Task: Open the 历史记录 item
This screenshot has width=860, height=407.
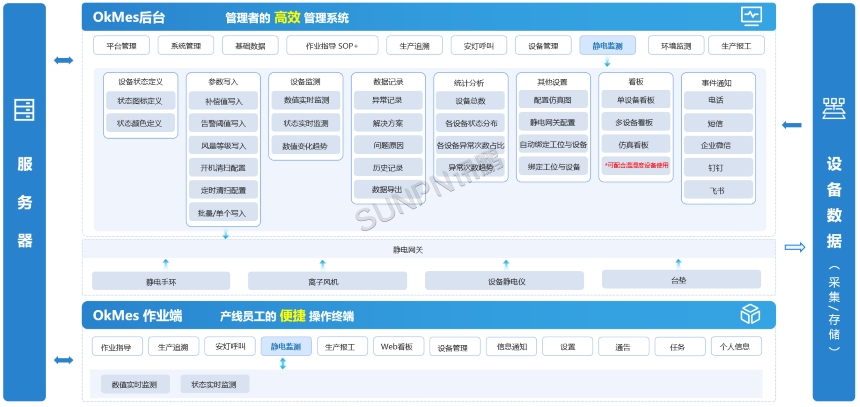Action: coord(388,167)
